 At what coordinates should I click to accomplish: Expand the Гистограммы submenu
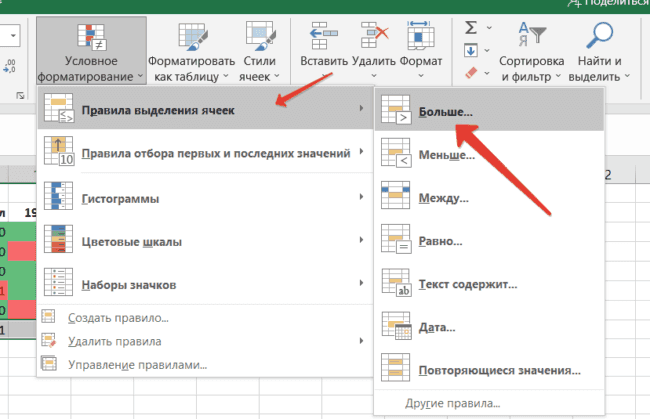pos(200,199)
